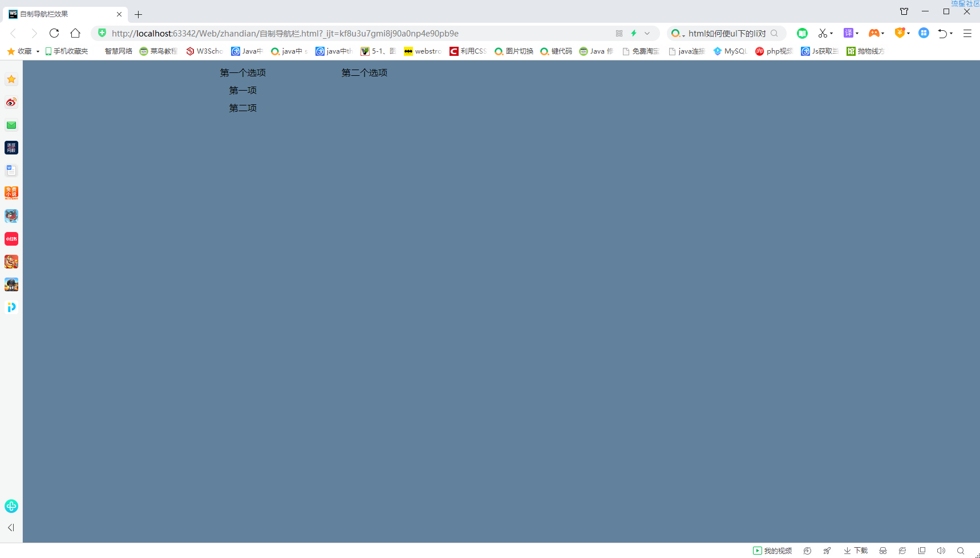This screenshot has width=980, height=558.
Task: Open php视频 bookmark
Action: [774, 51]
